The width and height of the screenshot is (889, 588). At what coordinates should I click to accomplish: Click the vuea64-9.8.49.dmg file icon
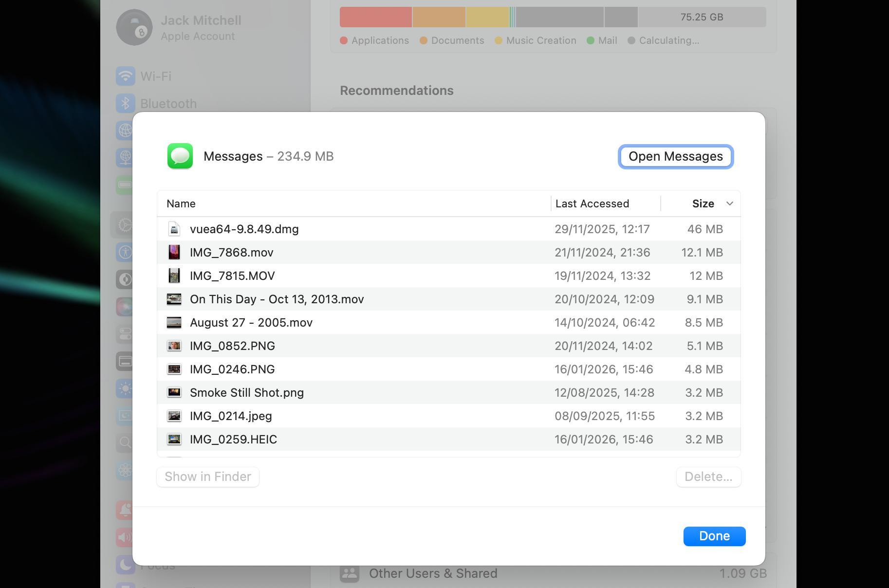click(174, 229)
